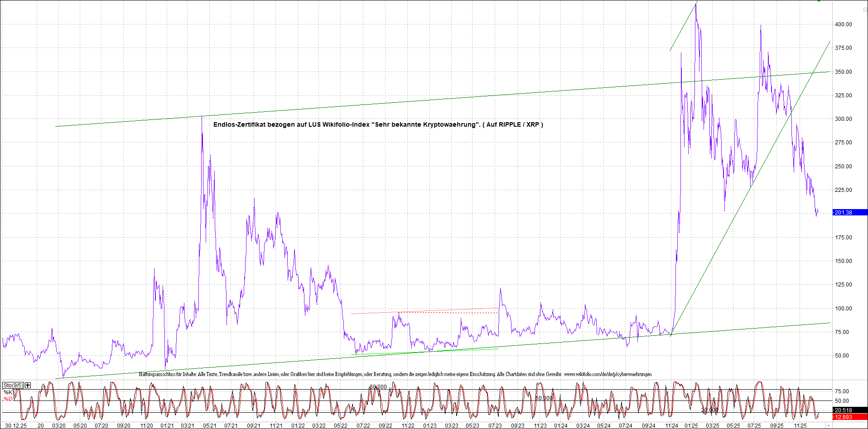Image resolution: width=868 pixels, height=429 pixels.
Task: Click the 300.00 price axis label
Action: 843,119
